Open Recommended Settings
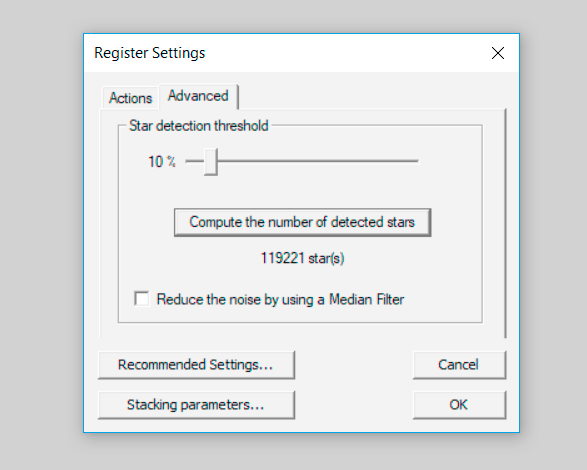This screenshot has height=470, width=587. click(196, 365)
